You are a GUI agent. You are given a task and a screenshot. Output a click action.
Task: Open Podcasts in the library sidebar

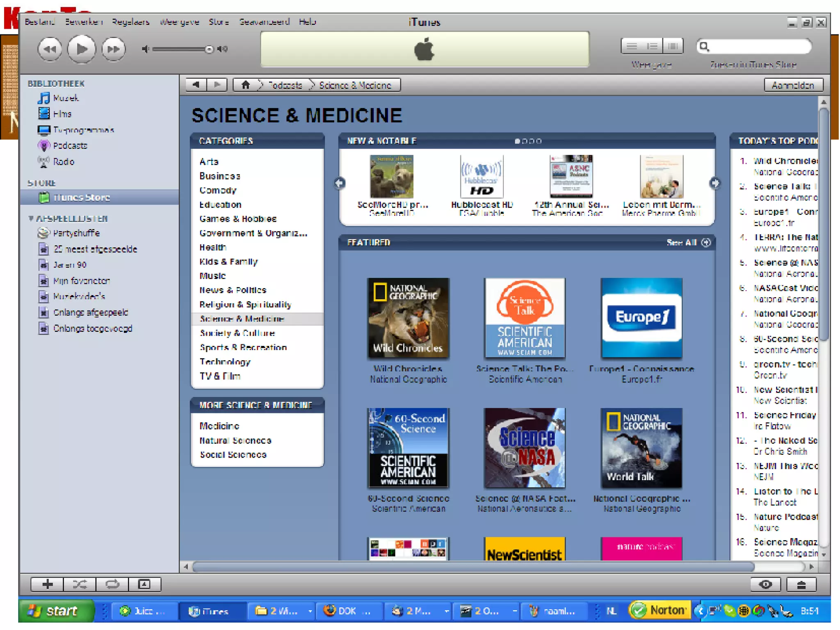[x=70, y=146]
